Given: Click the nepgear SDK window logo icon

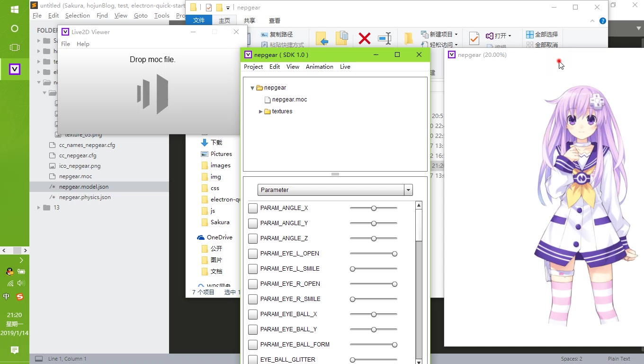Looking at the screenshot, I should tap(248, 55).
